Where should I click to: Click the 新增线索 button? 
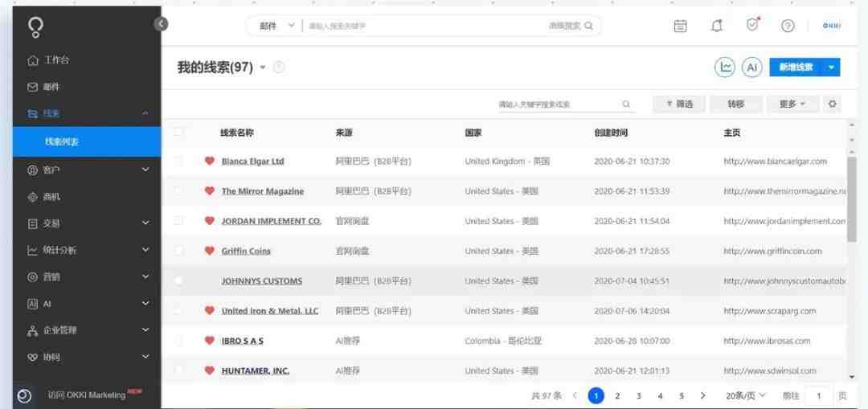[796, 67]
